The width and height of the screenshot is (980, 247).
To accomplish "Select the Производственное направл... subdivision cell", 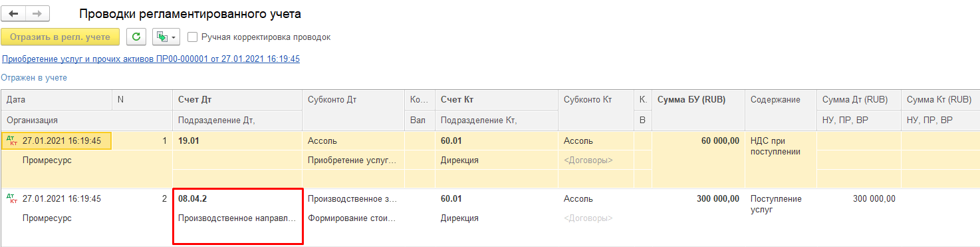I will pos(237,218).
